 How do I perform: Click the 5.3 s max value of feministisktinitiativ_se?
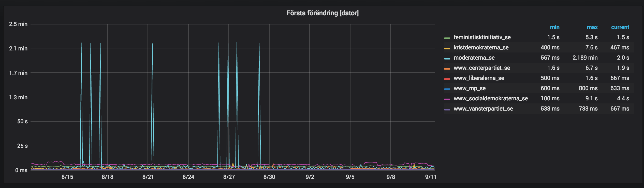click(591, 37)
